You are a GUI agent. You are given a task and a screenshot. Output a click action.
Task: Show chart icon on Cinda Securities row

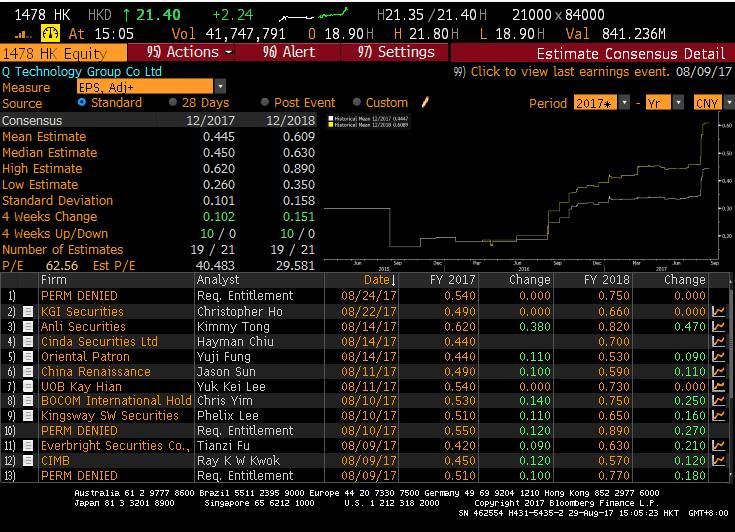click(718, 341)
